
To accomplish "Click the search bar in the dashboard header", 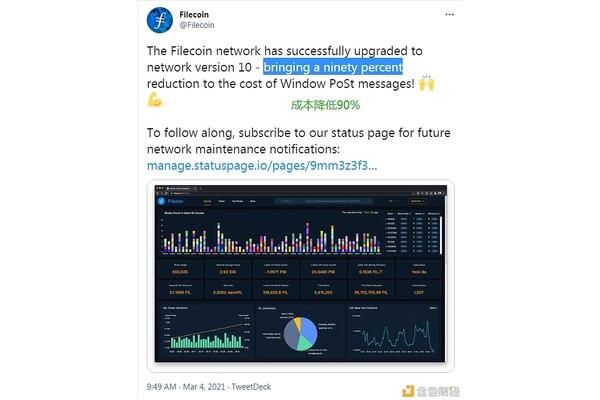I will (x=324, y=201).
